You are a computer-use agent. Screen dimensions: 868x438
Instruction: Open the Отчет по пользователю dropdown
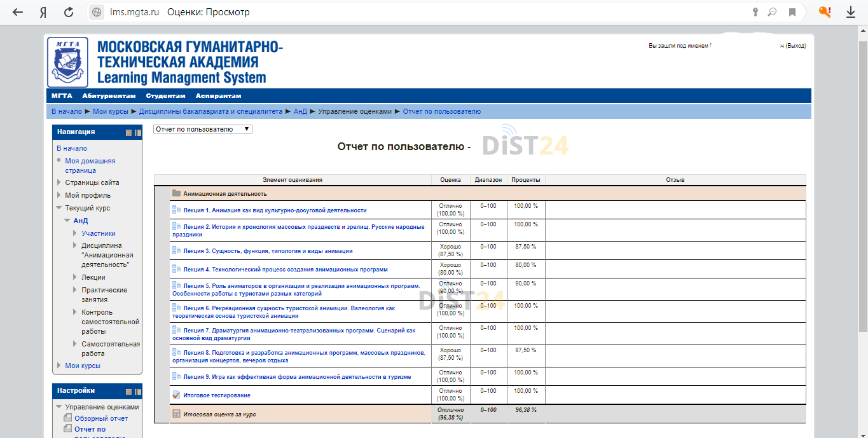(202, 128)
